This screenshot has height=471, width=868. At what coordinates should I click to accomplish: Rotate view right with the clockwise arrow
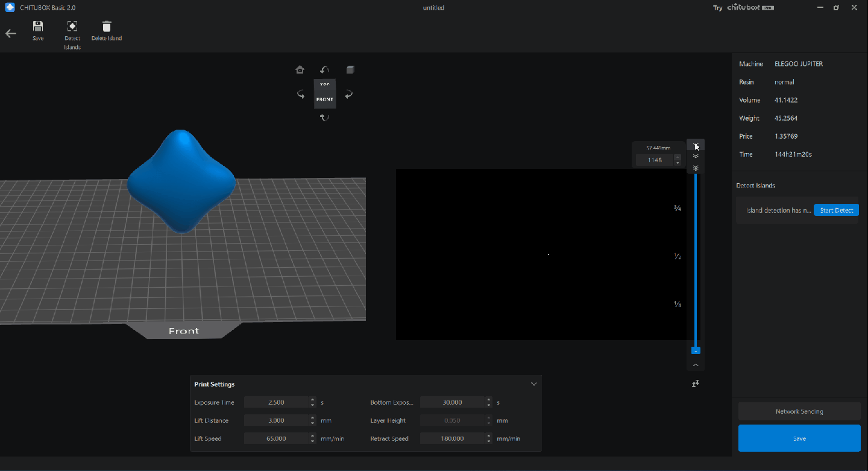pyautogui.click(x=349, y=94)
